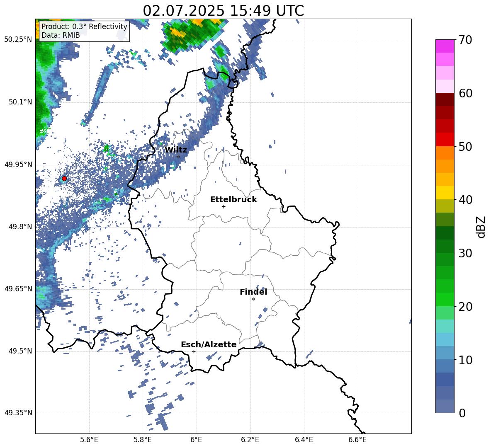Click the Product: 0.3° Reflectivity text
This screenshot has height=448, width=491.
tap(84, 26)
